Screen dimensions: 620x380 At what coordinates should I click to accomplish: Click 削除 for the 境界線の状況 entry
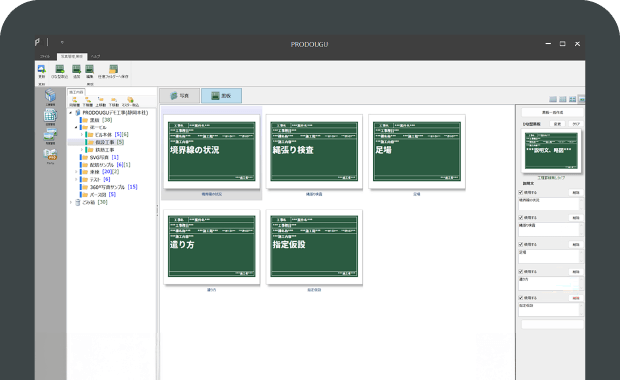pos(576,193)
